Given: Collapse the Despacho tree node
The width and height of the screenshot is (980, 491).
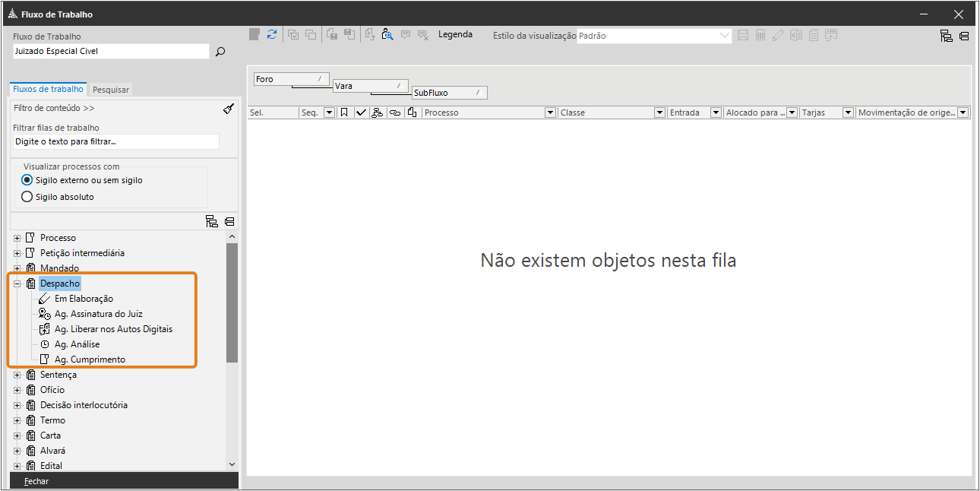Looking at the screenshot, I should (17, 284).
